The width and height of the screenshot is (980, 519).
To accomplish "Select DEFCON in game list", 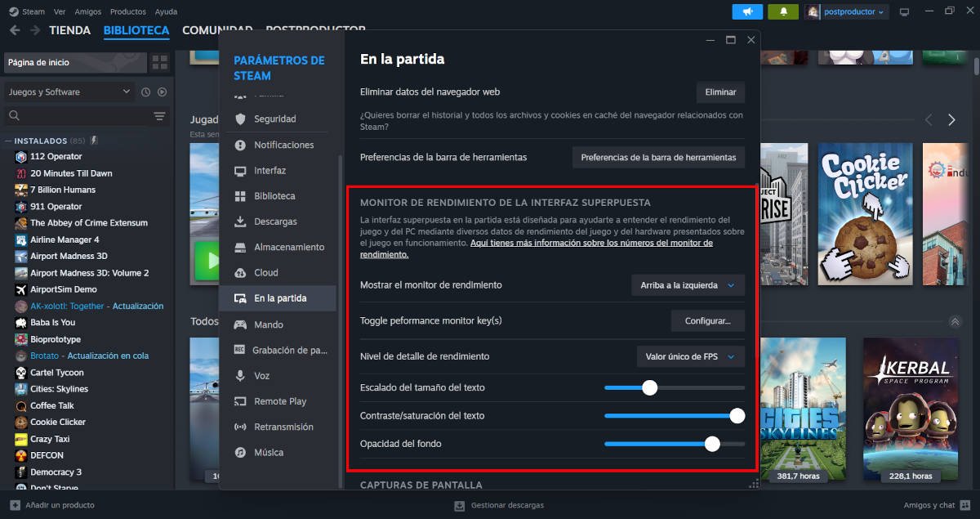I will point(47,455).
